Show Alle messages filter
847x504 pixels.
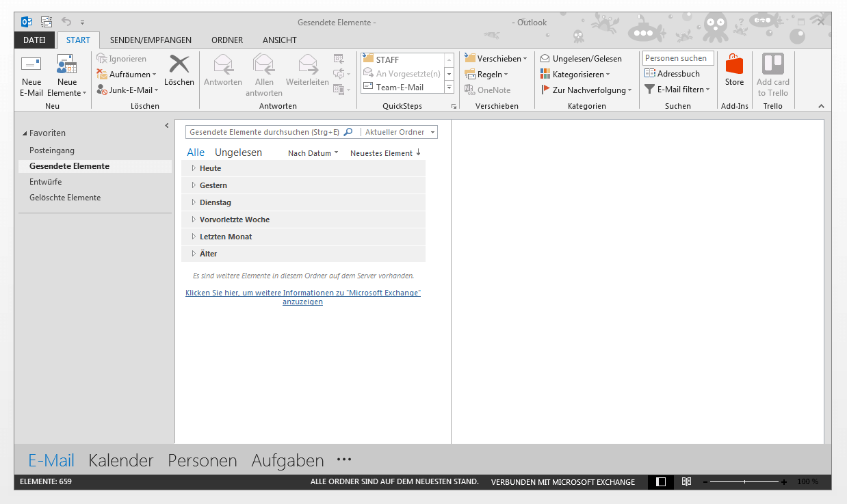(x=196, y=152)
